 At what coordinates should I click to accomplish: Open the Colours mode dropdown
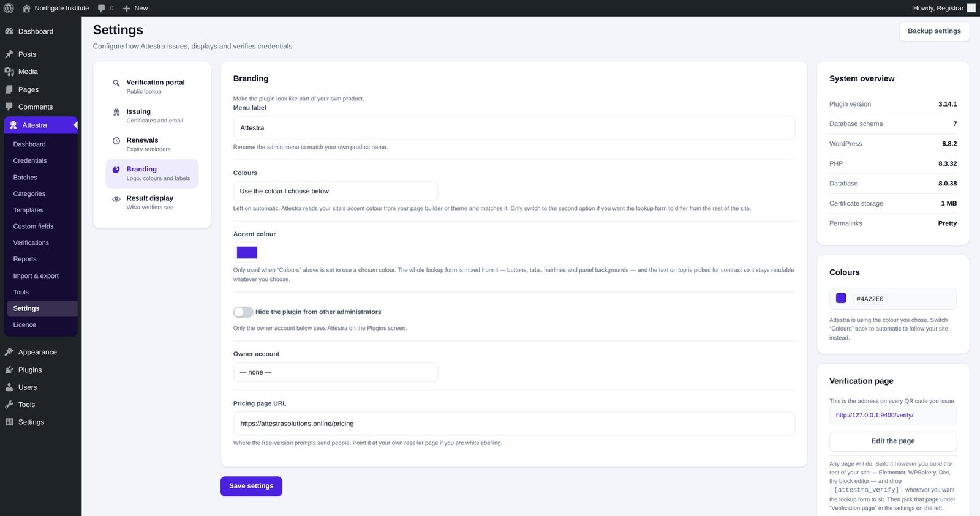click(x=336, y=191)
